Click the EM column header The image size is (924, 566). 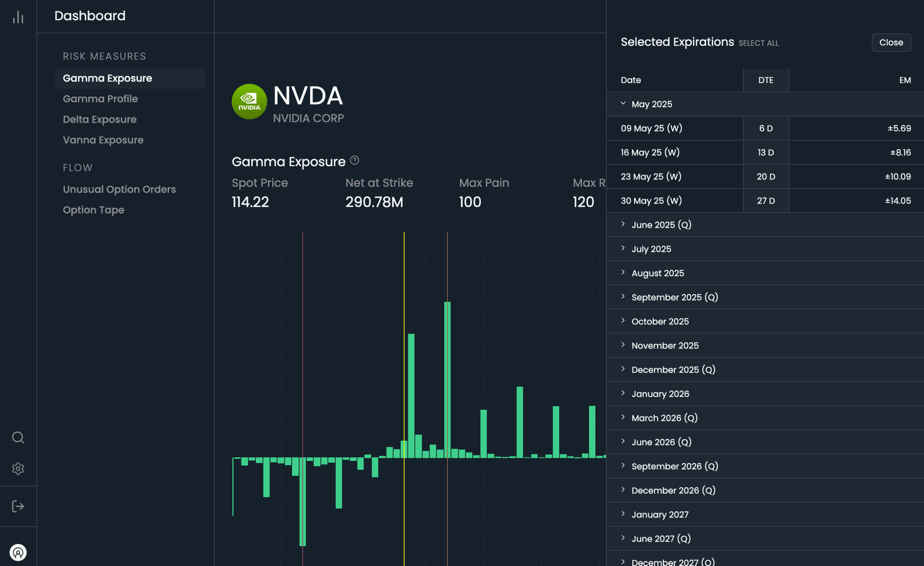[x=905, y=80]
